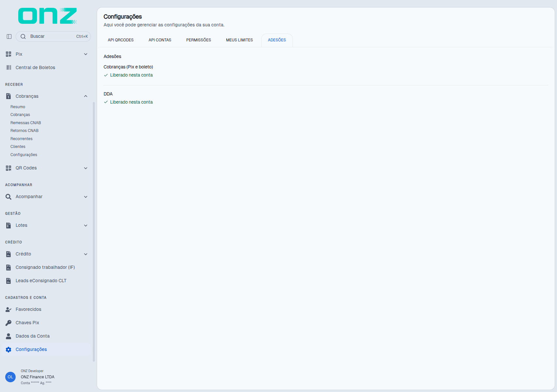
Task: Click the Dados da Conta person icon
Action: 8,336
